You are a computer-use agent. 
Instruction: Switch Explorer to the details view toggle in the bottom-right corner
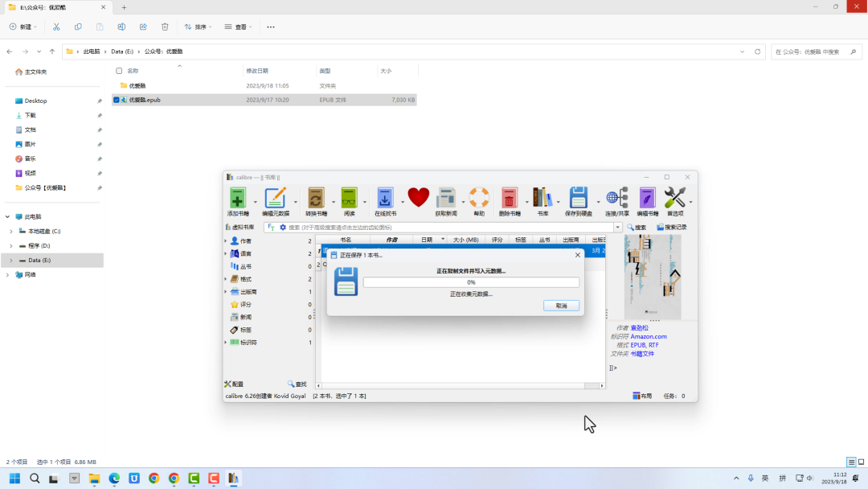(x=851, y=462)
